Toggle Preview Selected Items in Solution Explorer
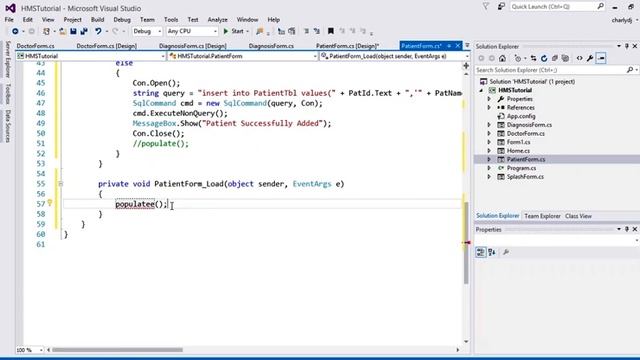Image resolution: width=640 pixels, height=360 pixels. point(601,58)
